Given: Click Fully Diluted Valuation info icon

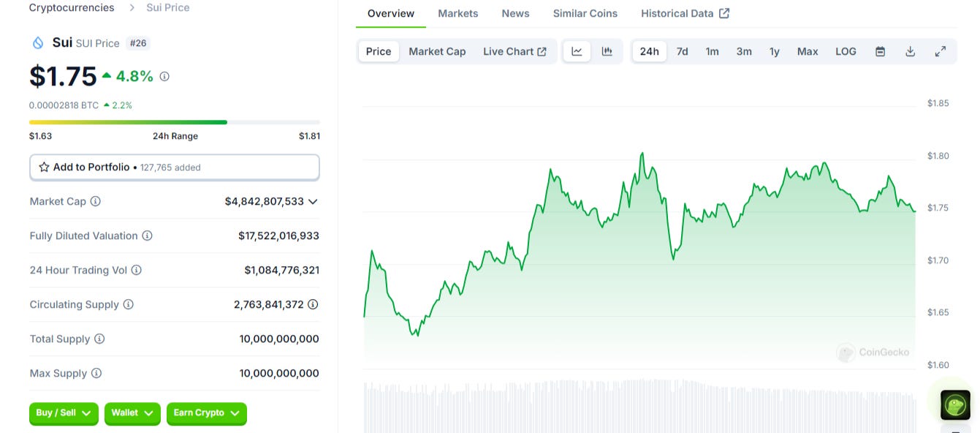Looking at the screenshot, I should pos(147,236).
